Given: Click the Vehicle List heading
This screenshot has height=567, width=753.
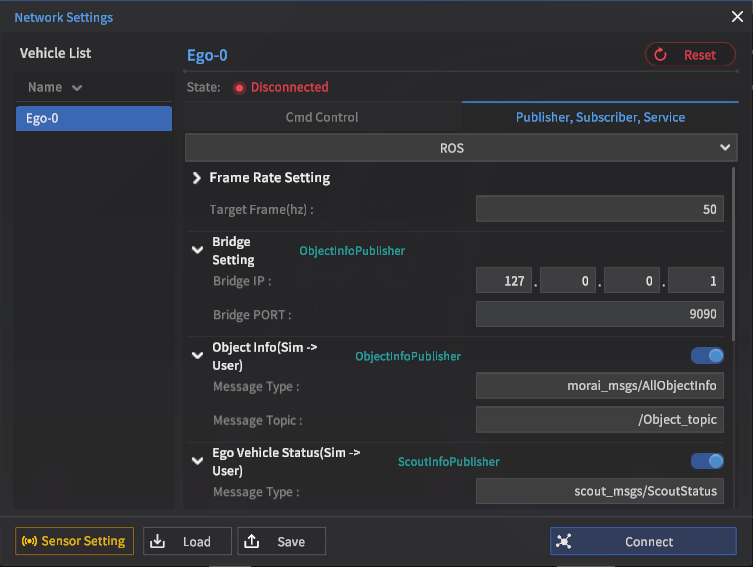Looking at the screenshot, I should tap(55, 53).
